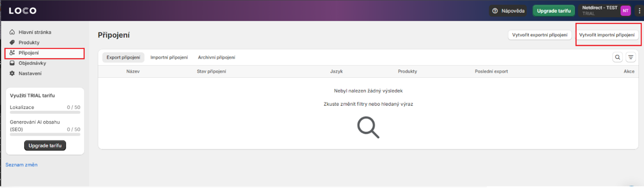Viewport: 644px width, 190px height.
Task: Click the NT user avatar
Action: [x=625, y=11]
